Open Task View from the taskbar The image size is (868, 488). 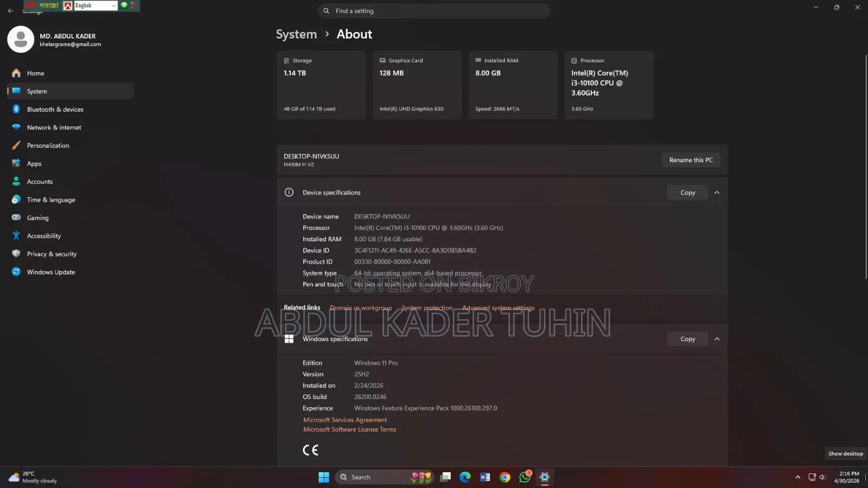(446, 477)
